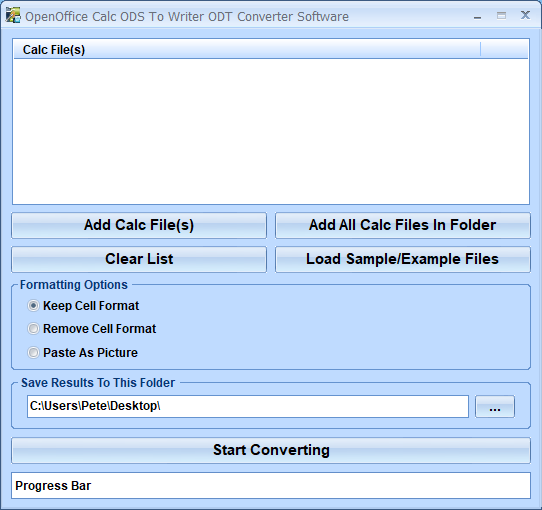Load Sample/Example Files

403,259
